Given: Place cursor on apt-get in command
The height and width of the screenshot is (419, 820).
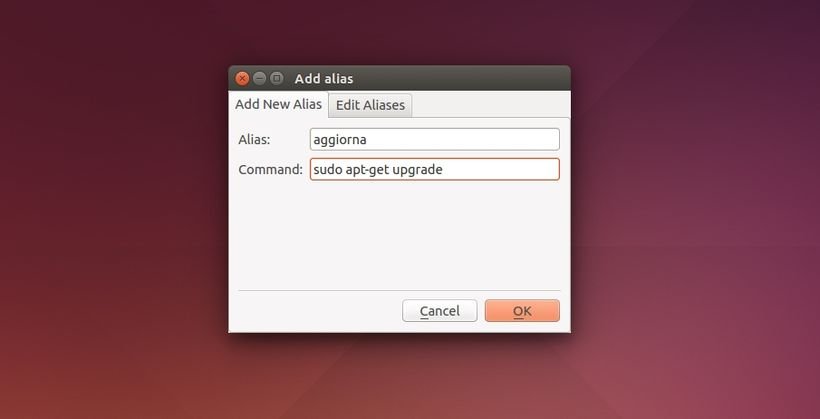Looking at the screenshot, I should [x=367, y=170].
